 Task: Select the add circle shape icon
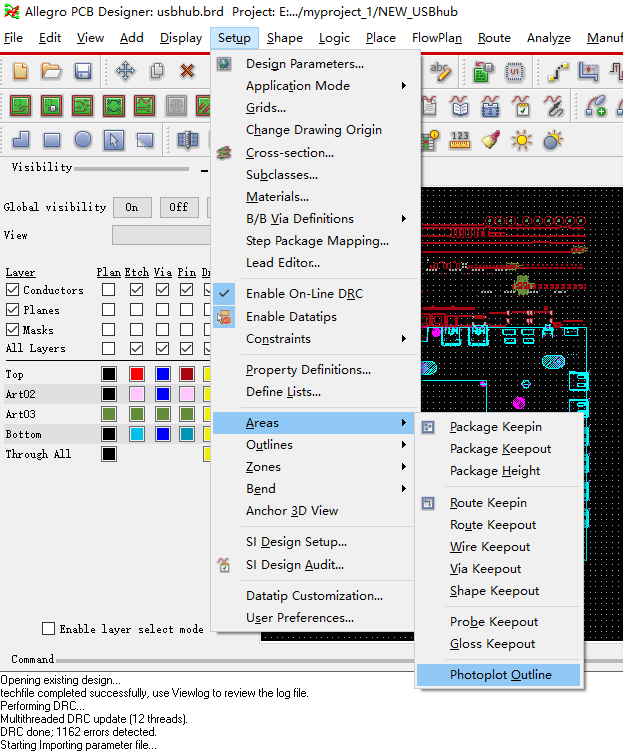tap(83, 140)
